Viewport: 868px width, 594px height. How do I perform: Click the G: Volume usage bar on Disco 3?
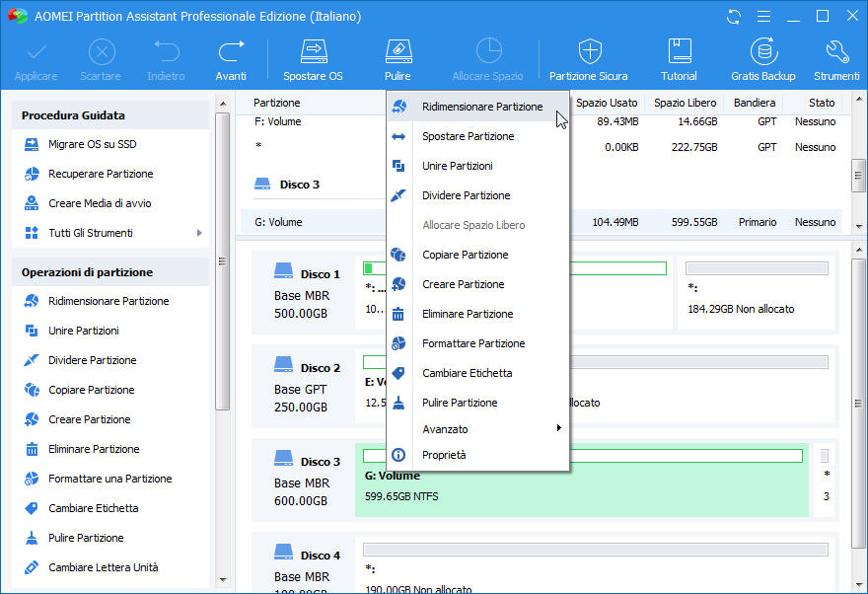tap(582, 456)
